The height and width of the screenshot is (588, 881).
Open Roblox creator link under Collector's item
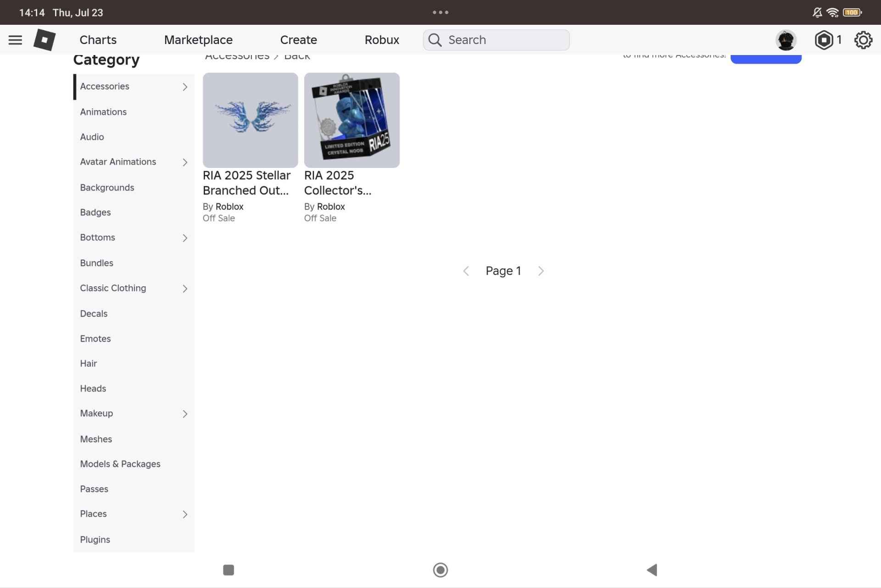point(331,206)
